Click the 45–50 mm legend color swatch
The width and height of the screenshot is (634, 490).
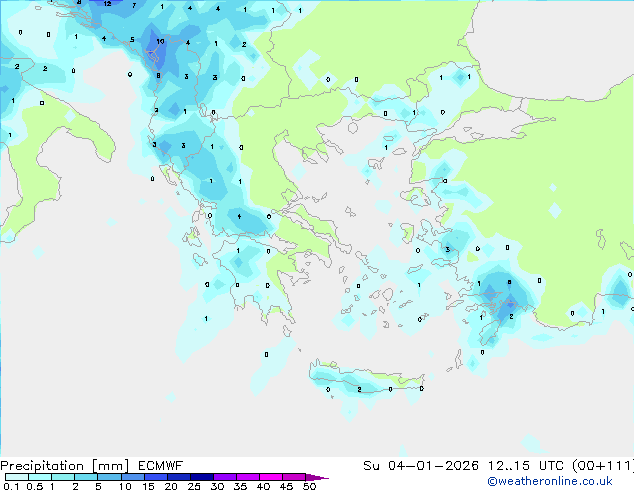294,477
